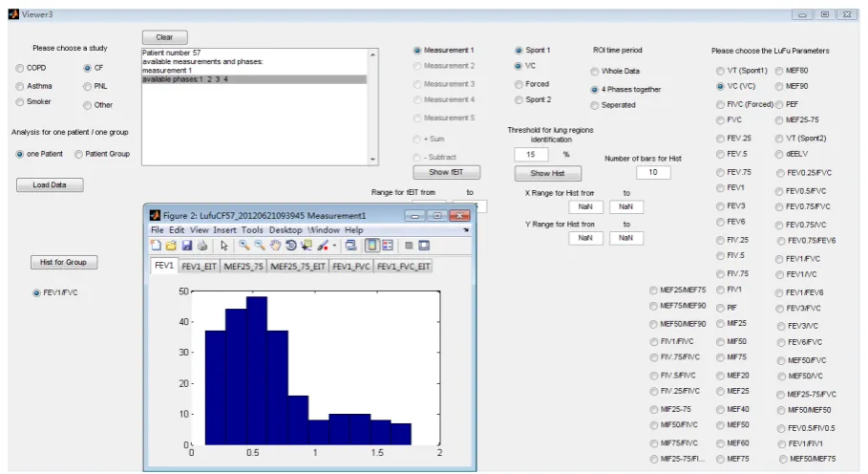Viewport: 868px width, 474px height.
Task: Switch to the MEF25_75 tab
Action: point(243,267)
